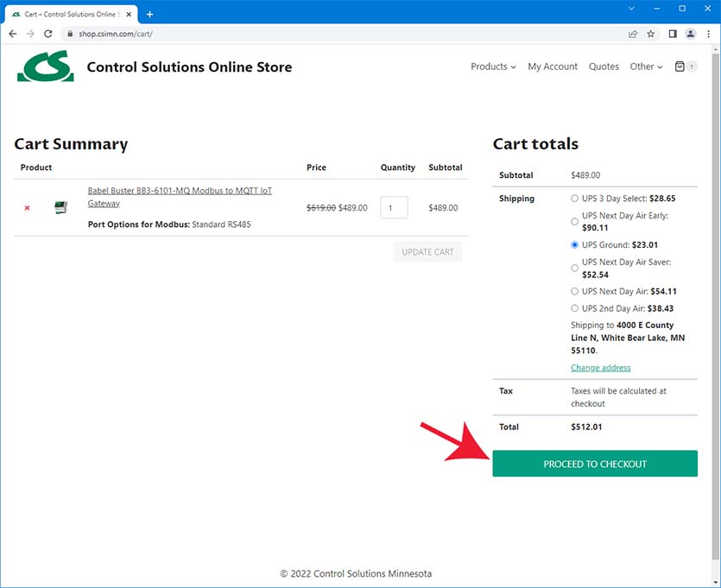Click the cart item count badge
721x588 pixels.
coord(691,66)
